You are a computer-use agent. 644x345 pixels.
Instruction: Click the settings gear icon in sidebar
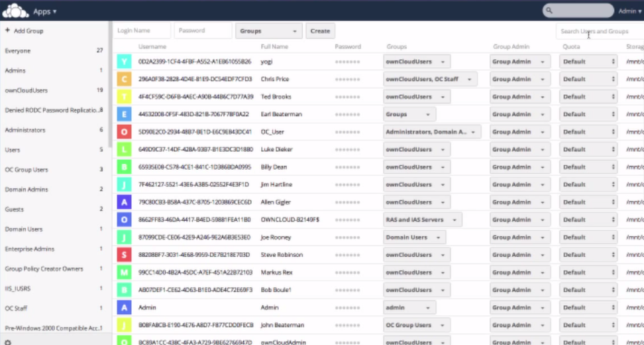pos(8,342)
